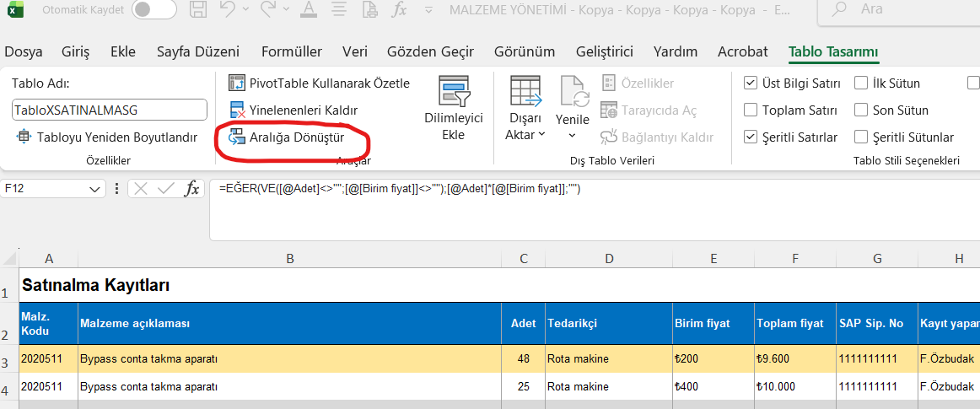980x409 pixels.
Task: Click the Tedarikçi header cell
Action: (609, 323)
